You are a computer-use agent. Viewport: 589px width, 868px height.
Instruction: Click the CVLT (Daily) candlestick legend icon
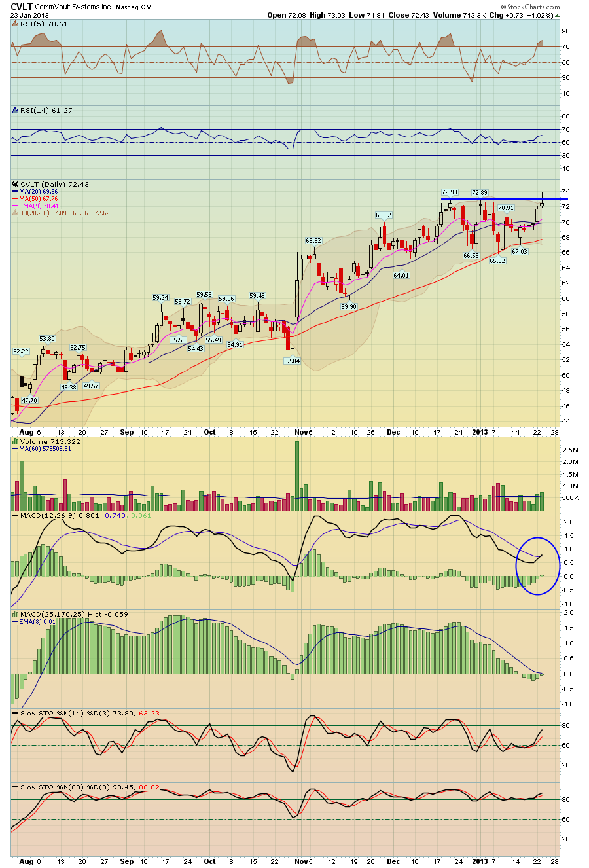point(16,184)
